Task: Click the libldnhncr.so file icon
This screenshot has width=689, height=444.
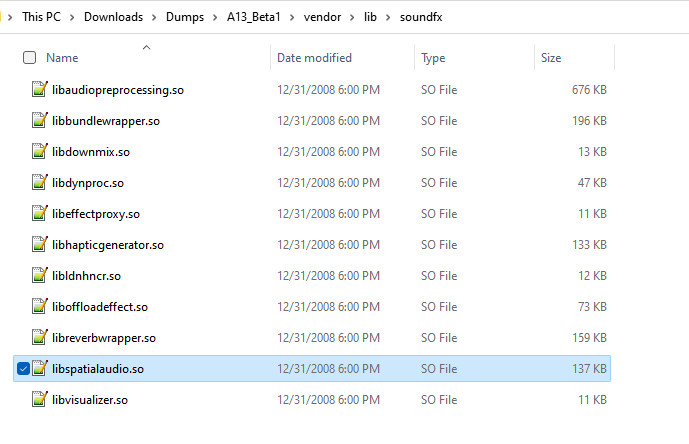Action: click(x=40, y=275)
